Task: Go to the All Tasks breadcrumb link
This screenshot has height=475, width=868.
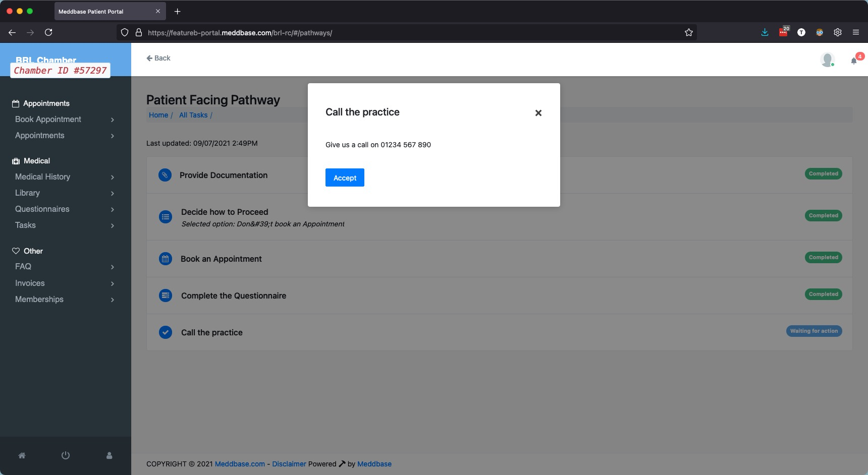Action: 193,115
